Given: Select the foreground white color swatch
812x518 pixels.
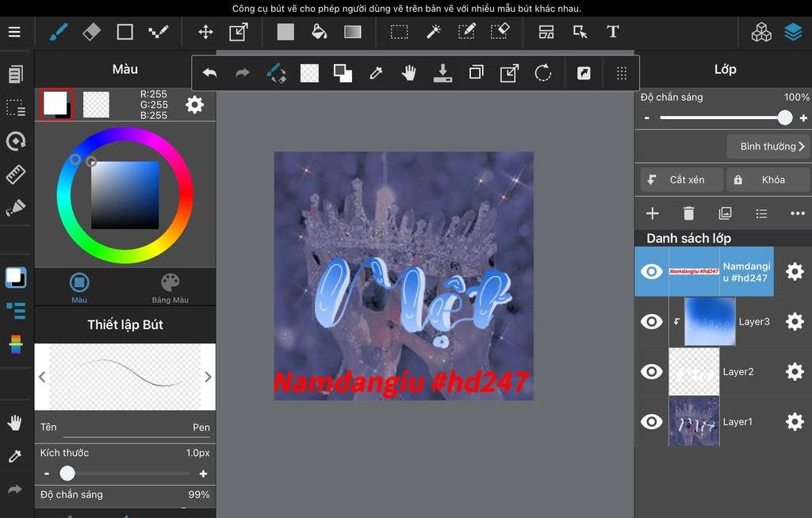Looking at the screenshot, I should coord(57,104).
